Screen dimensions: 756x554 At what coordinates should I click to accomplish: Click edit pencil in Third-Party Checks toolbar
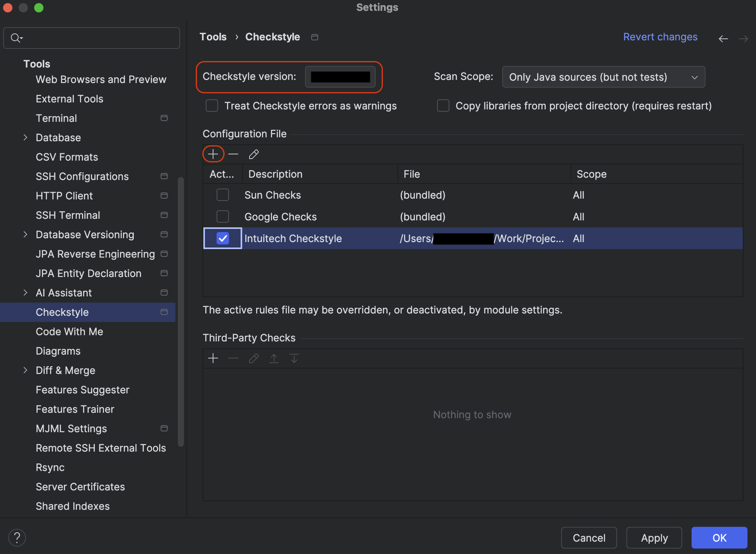[x=254, y=358]
